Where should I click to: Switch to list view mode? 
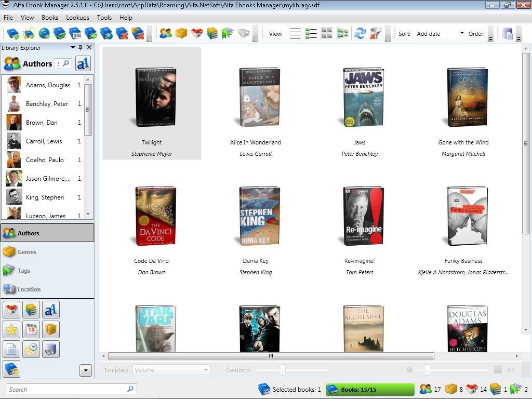[x=295, y=33]
